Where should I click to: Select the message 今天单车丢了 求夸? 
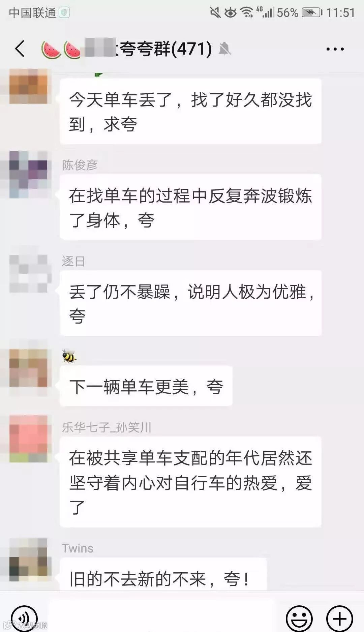pos(190,112)
